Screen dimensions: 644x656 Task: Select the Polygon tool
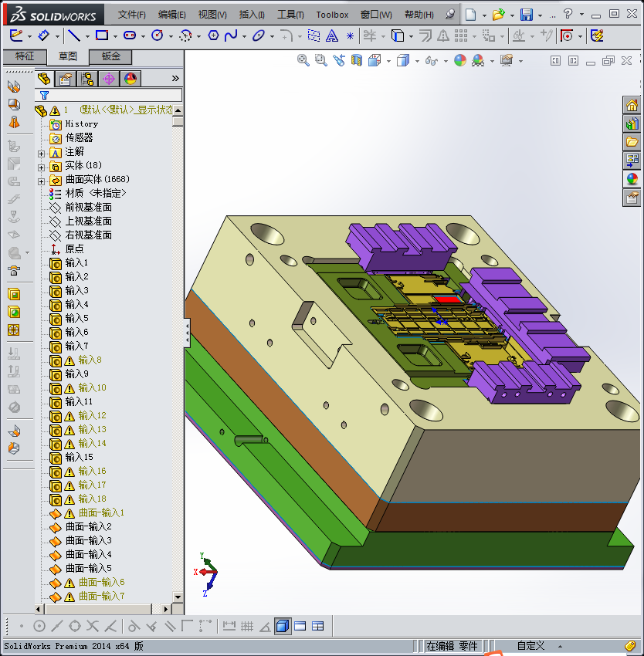pos(213,36)
